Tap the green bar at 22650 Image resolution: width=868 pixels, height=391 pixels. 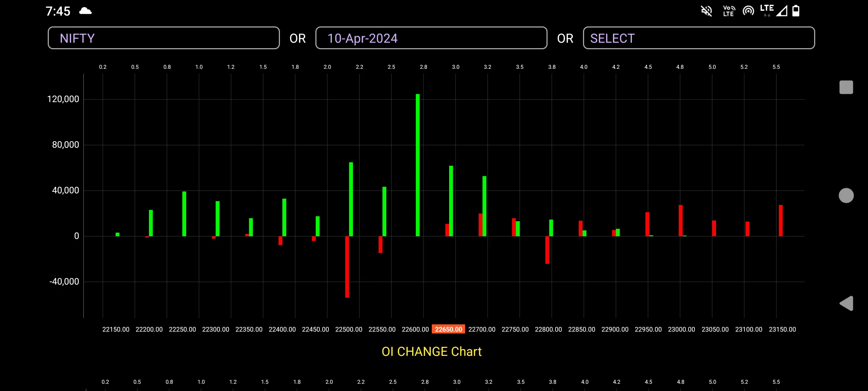(x=451, y=201)
